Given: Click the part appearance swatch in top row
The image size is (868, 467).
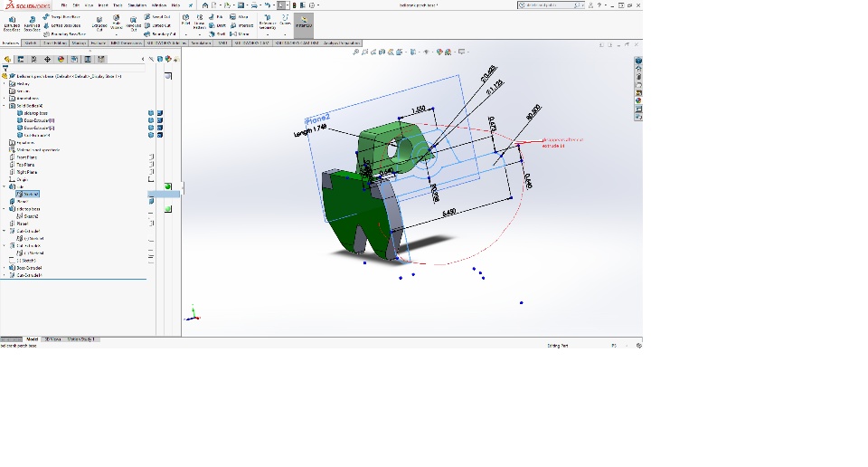Looking at the screenshot, I should [x=168, y=76].
